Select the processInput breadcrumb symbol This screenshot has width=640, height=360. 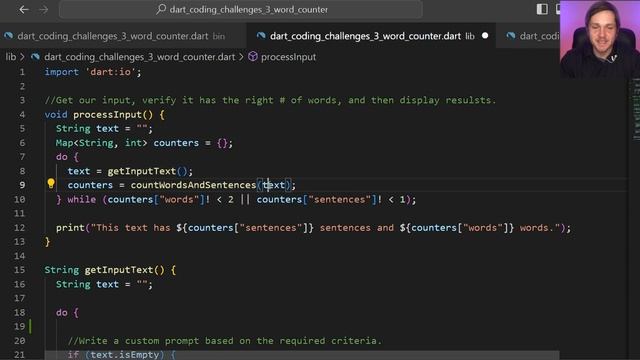point(288,57)
